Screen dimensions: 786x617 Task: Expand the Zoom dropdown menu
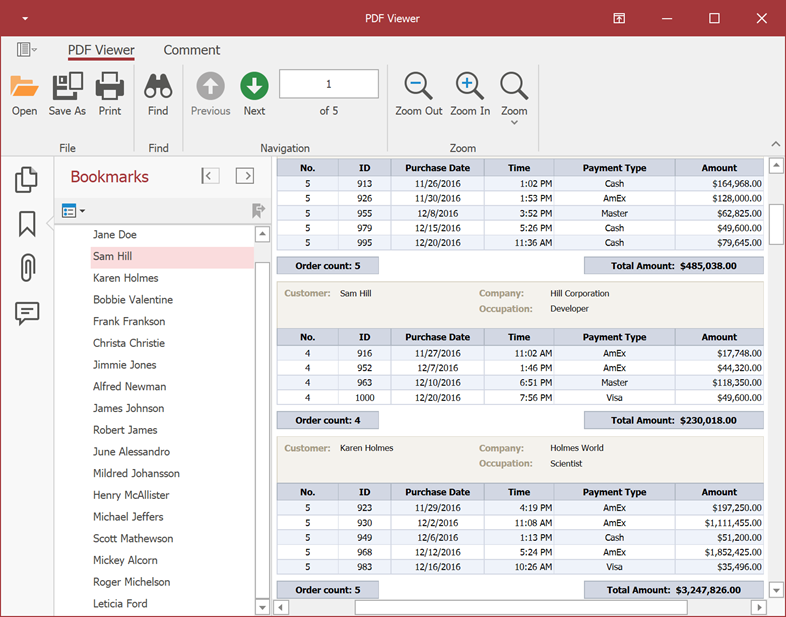tap(514, 122)
